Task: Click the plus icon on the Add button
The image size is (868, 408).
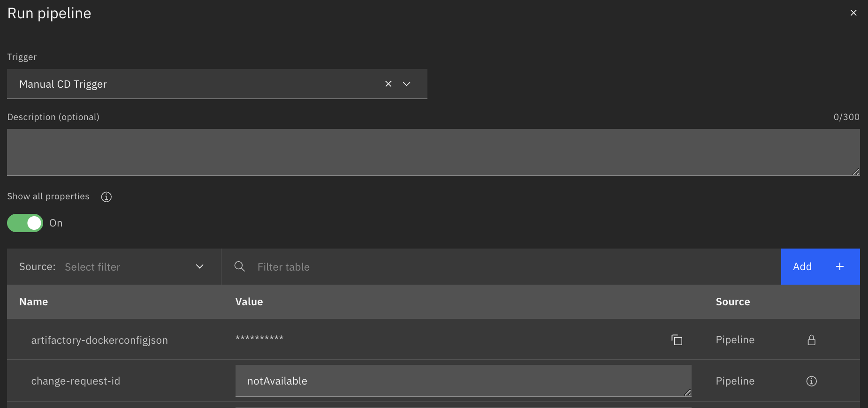Action: [x=840, y=266]
